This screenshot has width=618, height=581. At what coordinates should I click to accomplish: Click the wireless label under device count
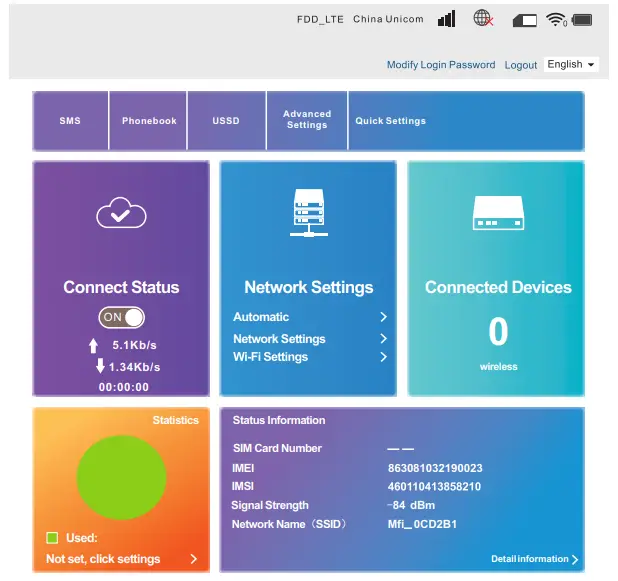point(498,367)
